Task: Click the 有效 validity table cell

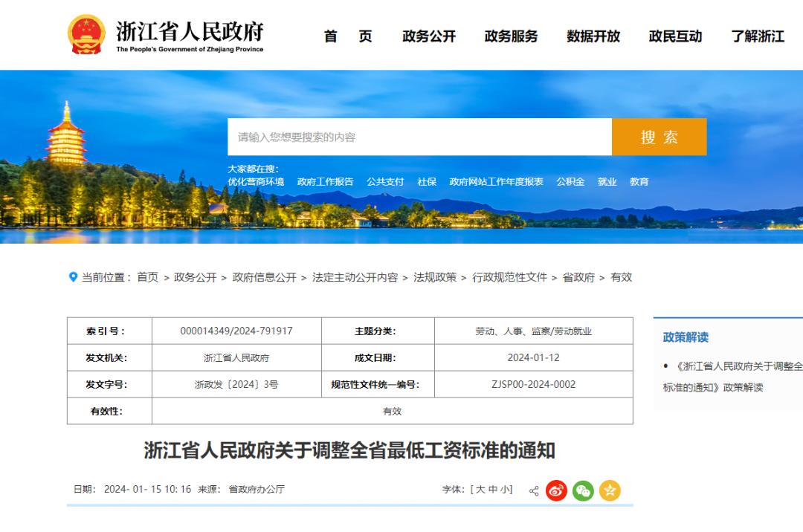Action: coord(393,412)
